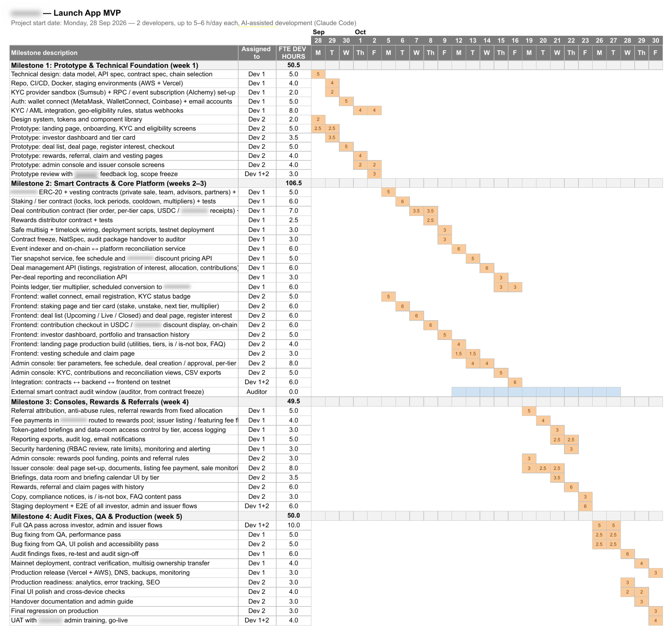Click the Milestone 2 total cell 106.5
Screen dimensions: 672x631
coord(293,183)
